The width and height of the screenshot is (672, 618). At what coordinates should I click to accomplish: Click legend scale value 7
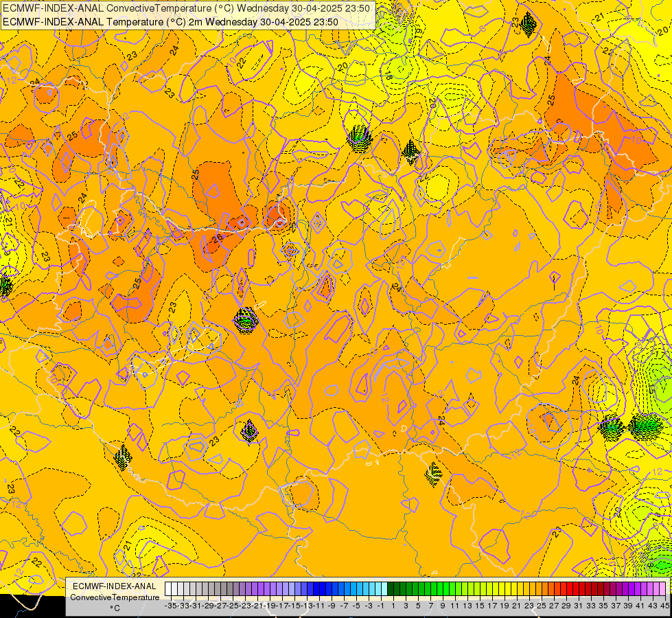tap(430, 606)
